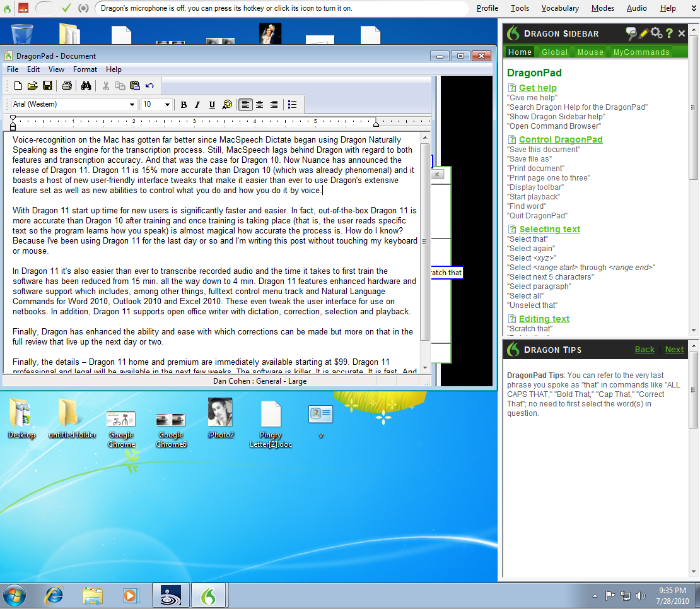The image size is (700, 609).
Task: Open the DragonPad Edit menu
Action: [33, 69]
